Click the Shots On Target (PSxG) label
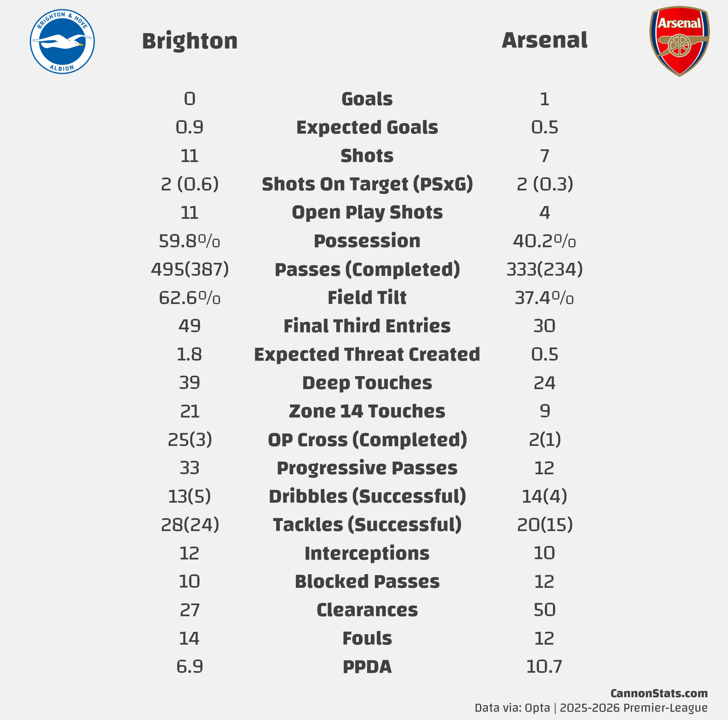 367,184
